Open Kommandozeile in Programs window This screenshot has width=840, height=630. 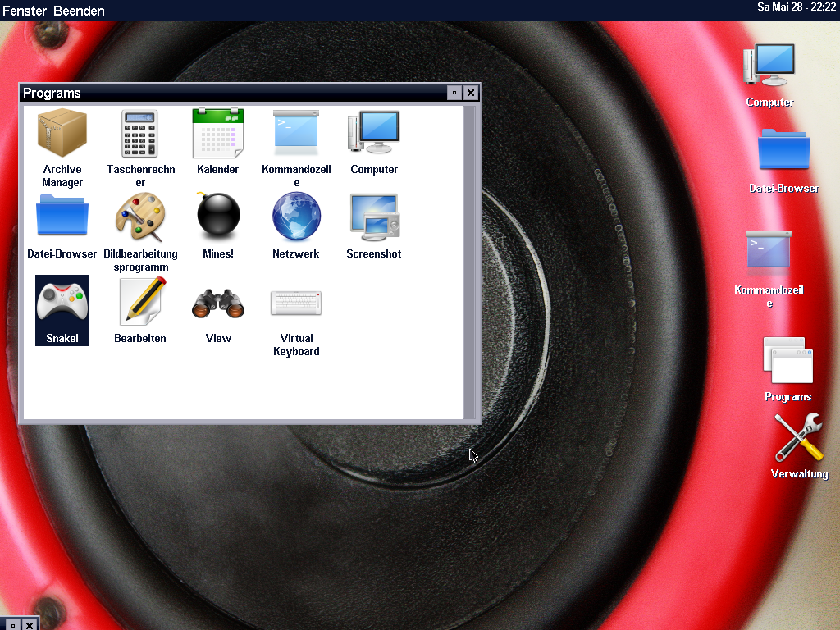[296, 135]
